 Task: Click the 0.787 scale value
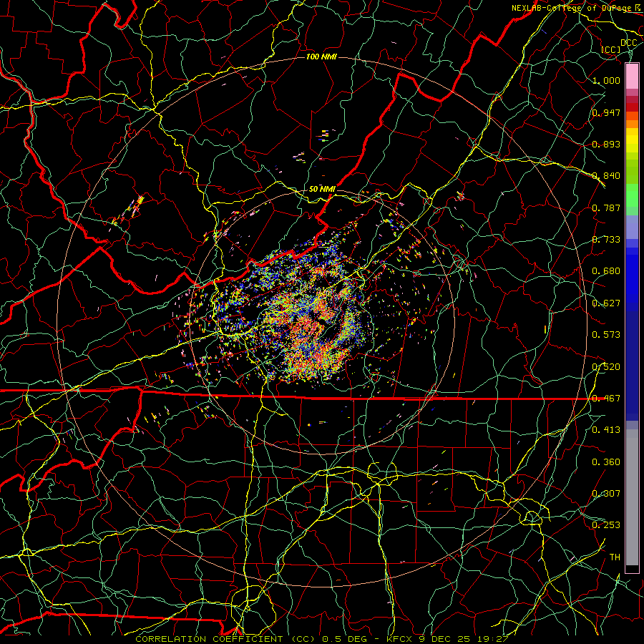click(x=606, y=208)
